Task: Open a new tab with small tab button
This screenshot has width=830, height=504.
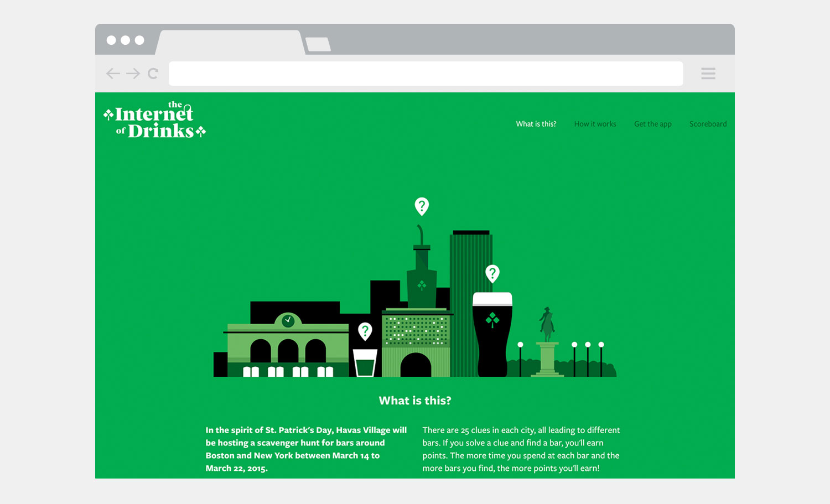Action: coord(318,44)
